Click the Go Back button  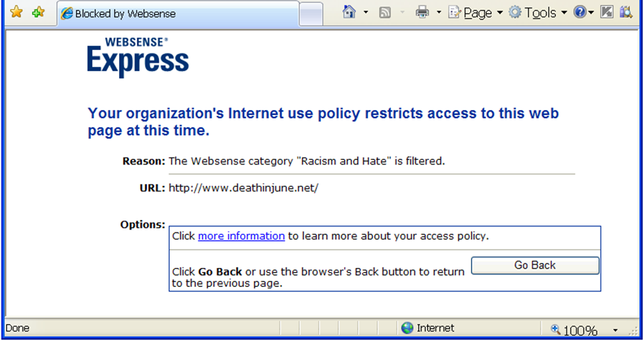point(535,265)
